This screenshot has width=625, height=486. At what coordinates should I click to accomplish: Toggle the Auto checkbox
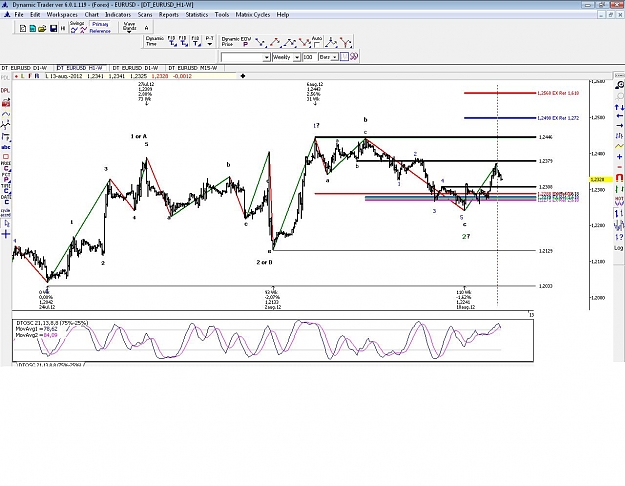point(316,44)
